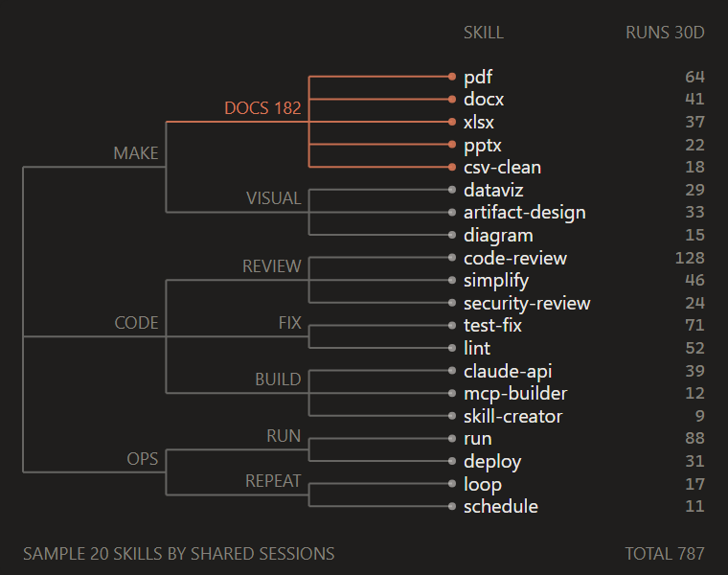Select the simplify skill leaf

(496, 281)
